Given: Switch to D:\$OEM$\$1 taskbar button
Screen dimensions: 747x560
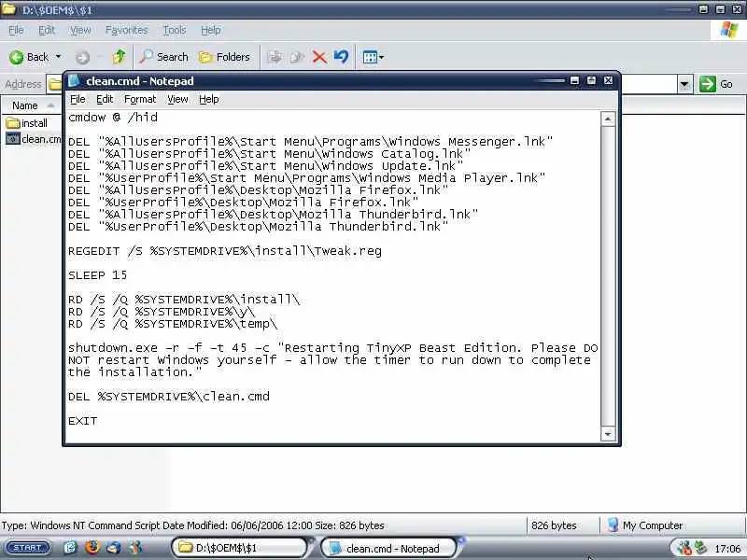Looking at the screenshot, I should click(x=240, y=548).
